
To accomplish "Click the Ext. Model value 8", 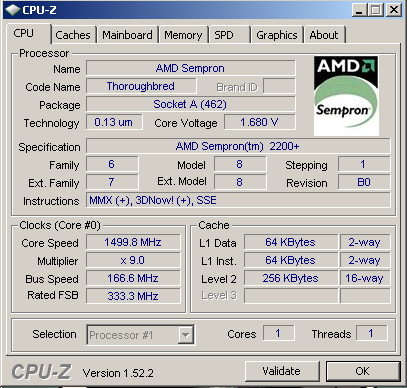I will point(240,182).
